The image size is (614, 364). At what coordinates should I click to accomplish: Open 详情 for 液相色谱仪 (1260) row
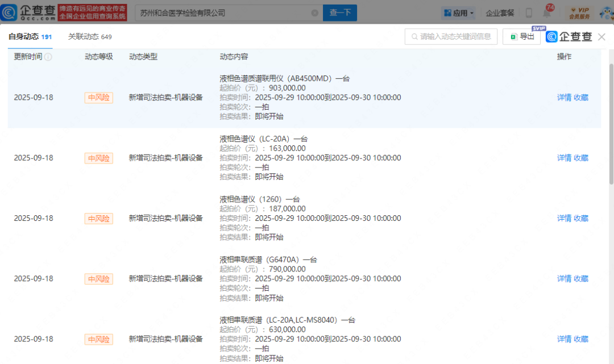point(565,218)
